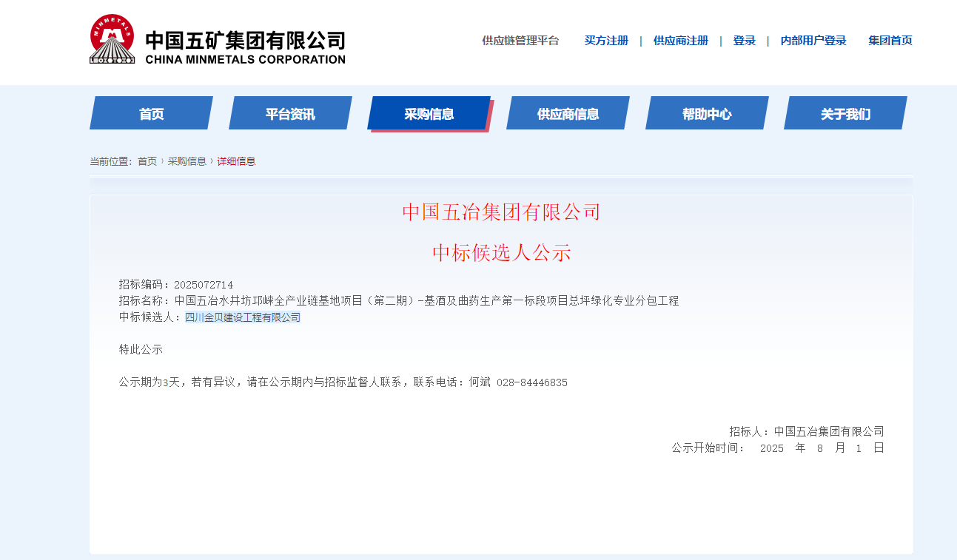Click the 中国五冶集团有限公司 red heading

point(501,212)
